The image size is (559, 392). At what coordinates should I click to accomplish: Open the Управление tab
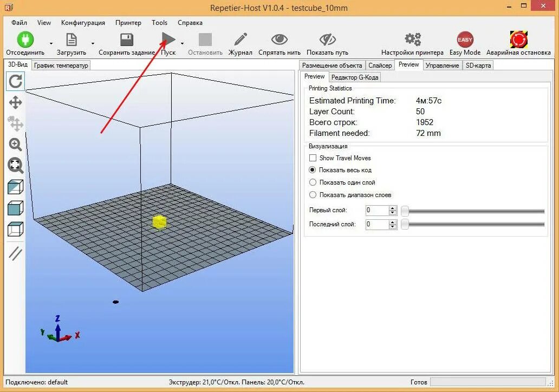pos(442,66)
